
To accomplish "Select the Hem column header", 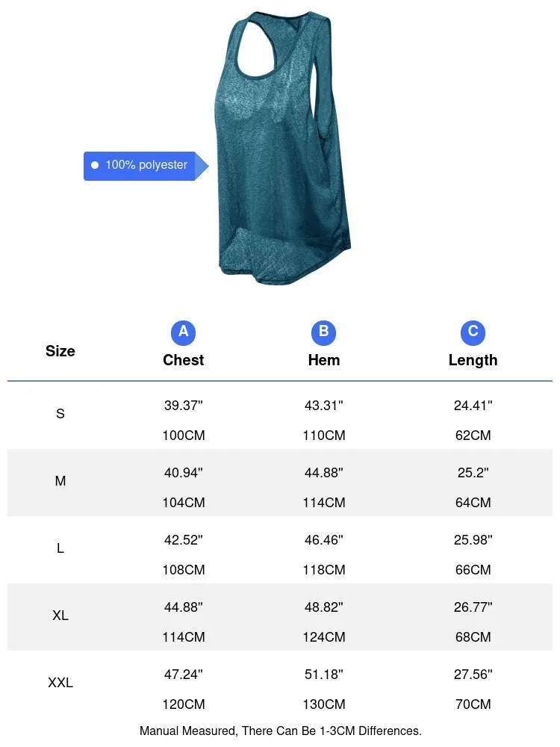I will [324, 360].
